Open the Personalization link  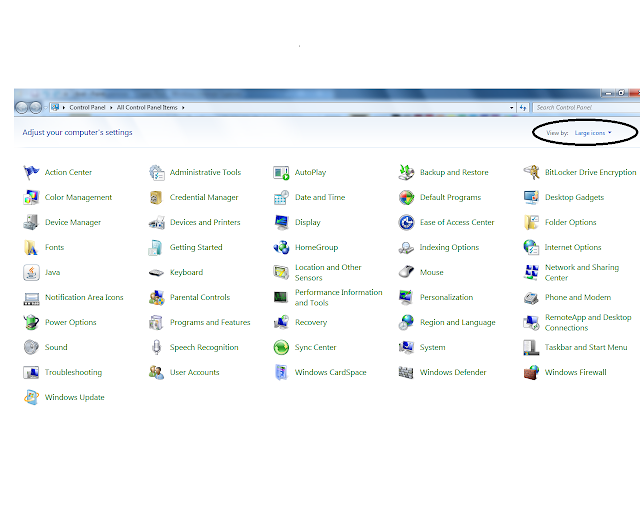click(447, 297)
